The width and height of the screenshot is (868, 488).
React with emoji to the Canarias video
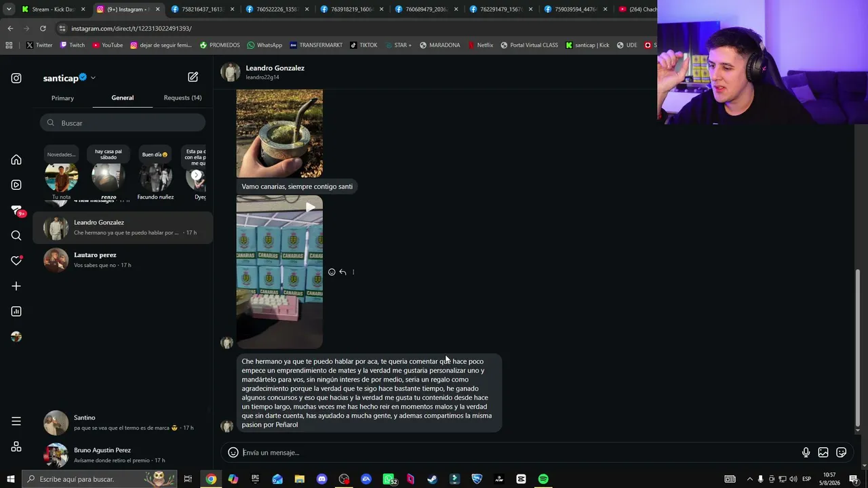(332, 272)
